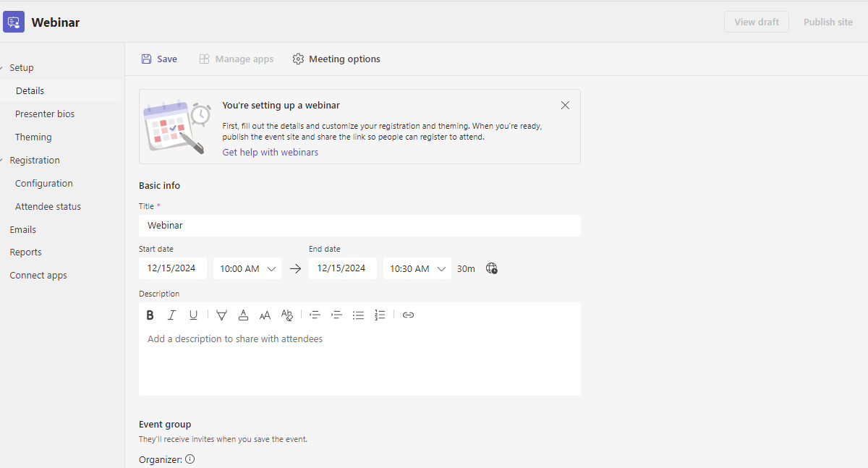Image resolution: width=868 pixels, height=468 pixels.
Task: Click the time zone globe icon
Action: [492, 268]
